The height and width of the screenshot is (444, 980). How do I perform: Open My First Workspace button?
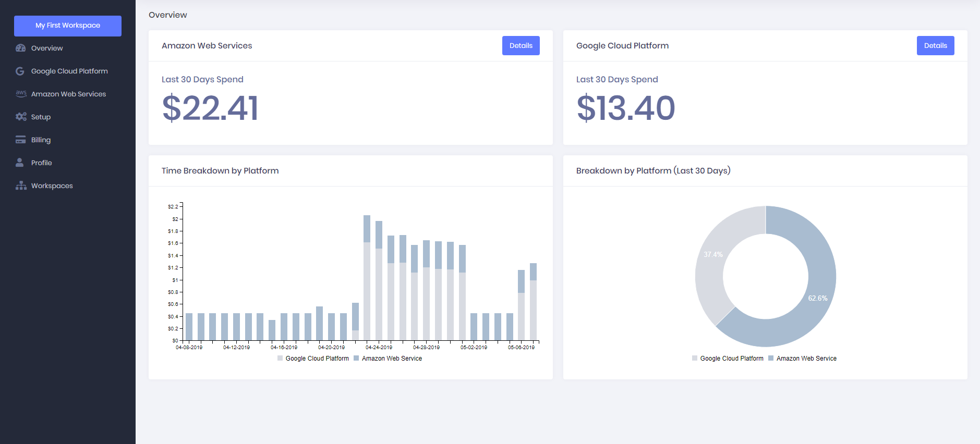click(x=68, y=26)
